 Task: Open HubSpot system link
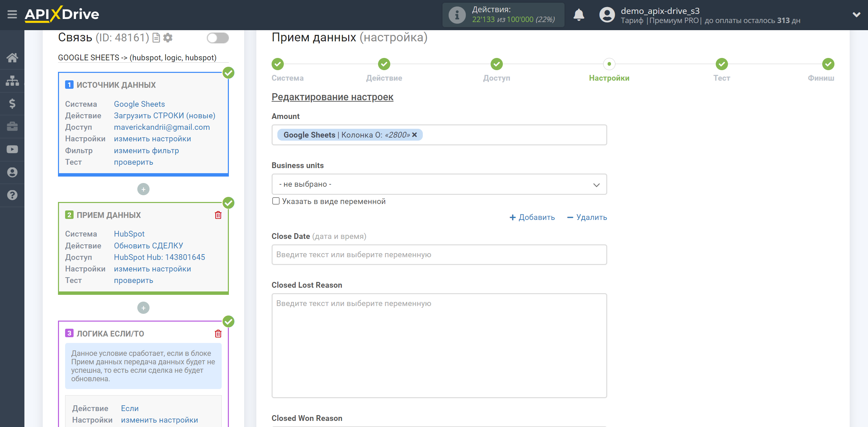coord(129,234)
